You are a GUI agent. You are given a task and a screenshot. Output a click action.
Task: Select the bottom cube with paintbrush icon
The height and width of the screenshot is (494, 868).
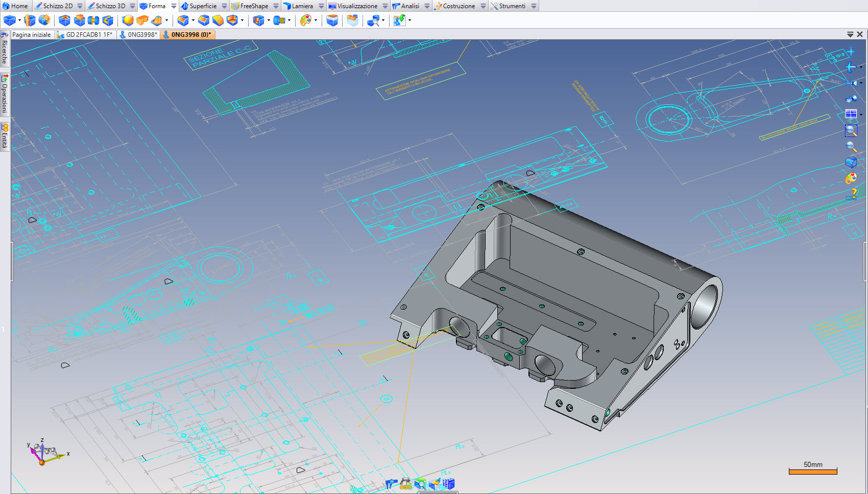pos(434,484)
